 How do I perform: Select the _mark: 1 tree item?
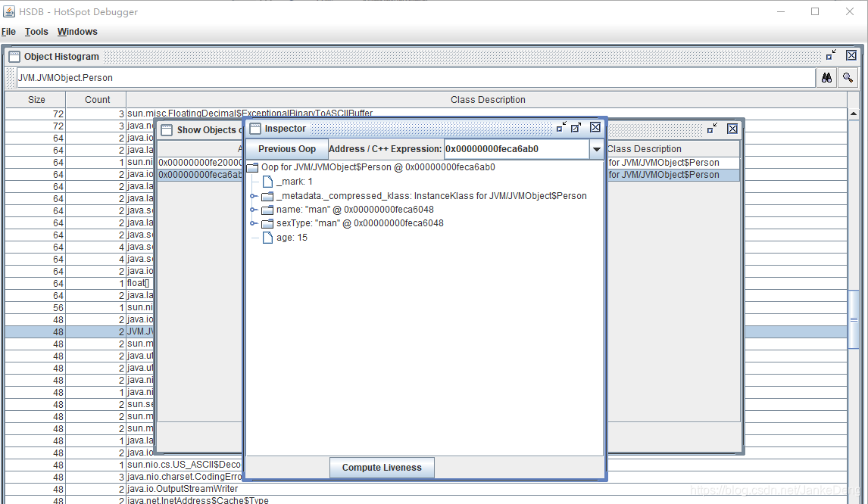(x=295, y=182)
